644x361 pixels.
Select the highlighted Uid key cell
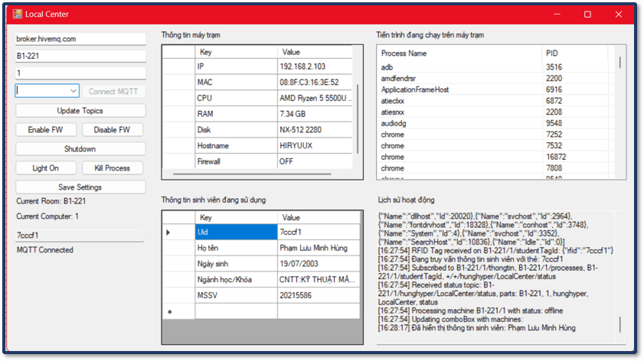236,233
